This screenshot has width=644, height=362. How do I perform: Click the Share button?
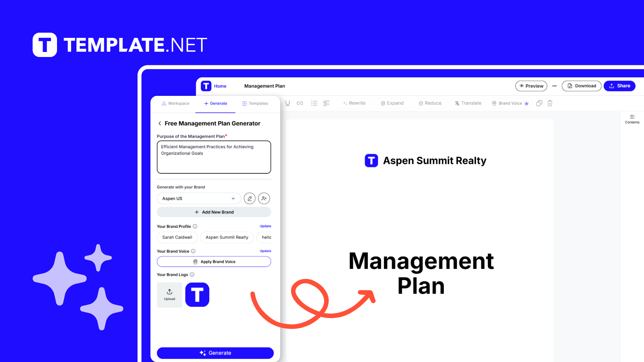tap(620, 86)
